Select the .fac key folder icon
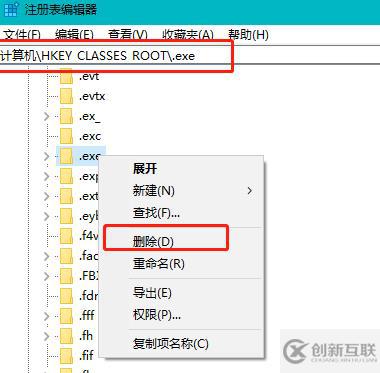The height and width of the screenshot is (373, 380). (66, 256)
